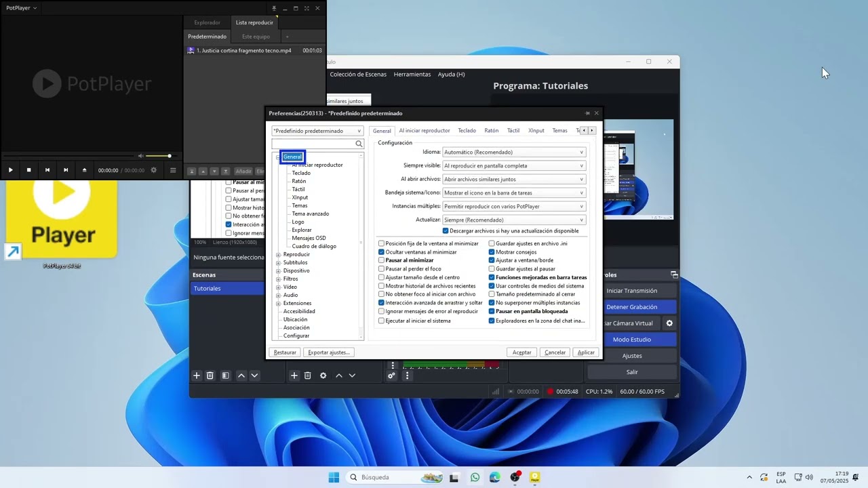
Task: Show hidden system tray icons chevron
Action: [749, 477]
